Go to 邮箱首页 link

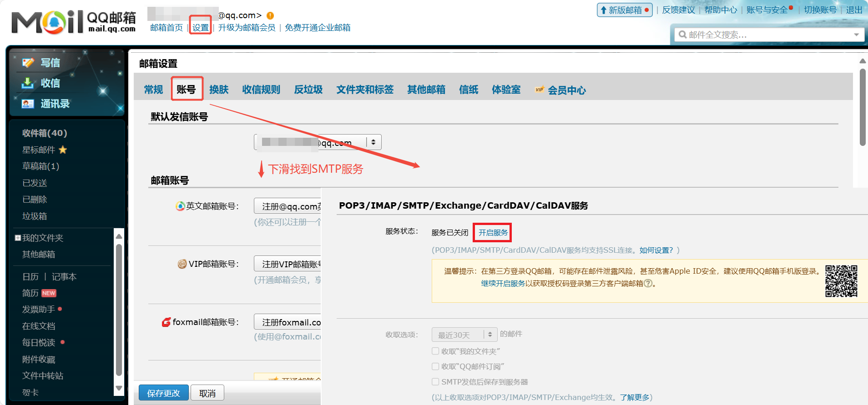[x=167, y=28]
